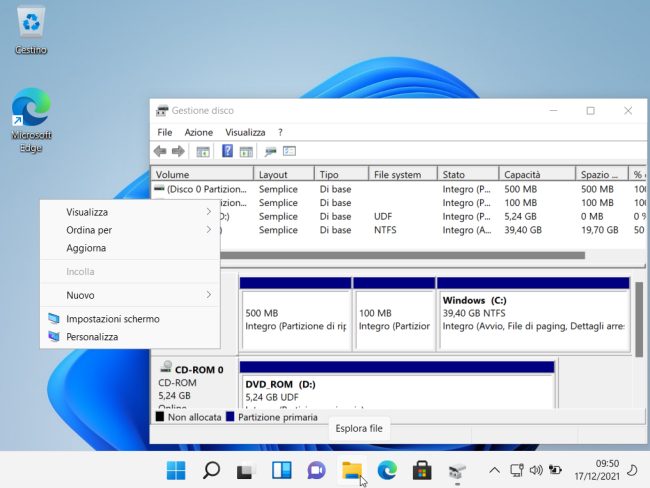
Task: Open the File menu in Gestione disco
Action: point(165,132)
